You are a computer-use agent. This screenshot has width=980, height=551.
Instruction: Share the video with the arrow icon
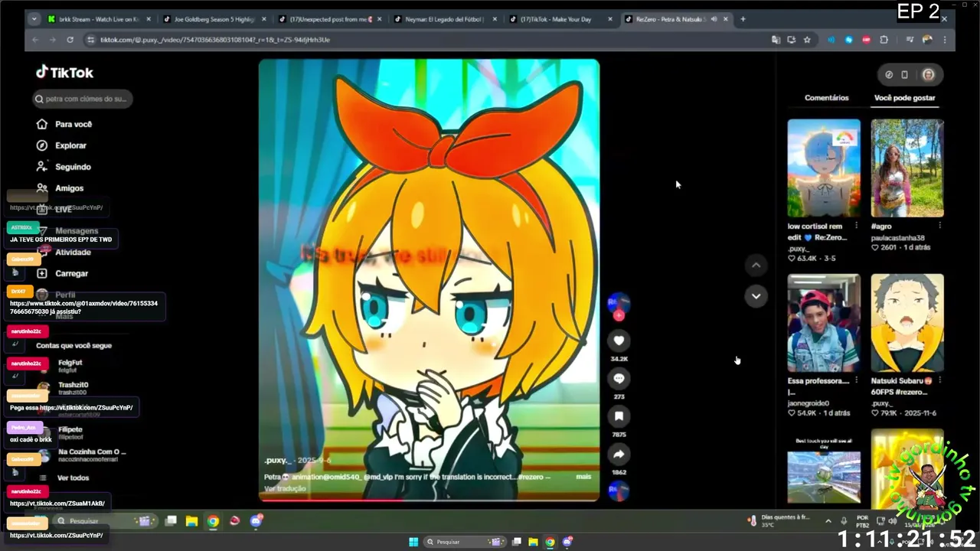click(x=619, y=455)
